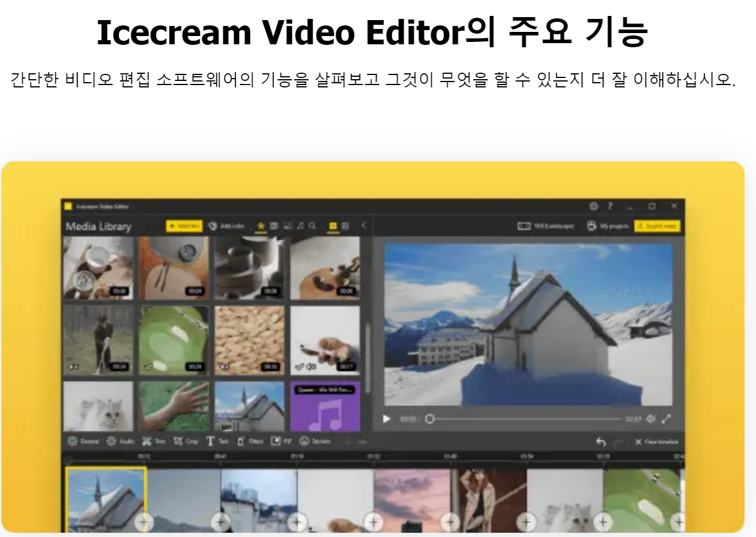756x537 pixels.
Task: Toggle the favorites star filter in Media Library
Action: click(261, 226)
